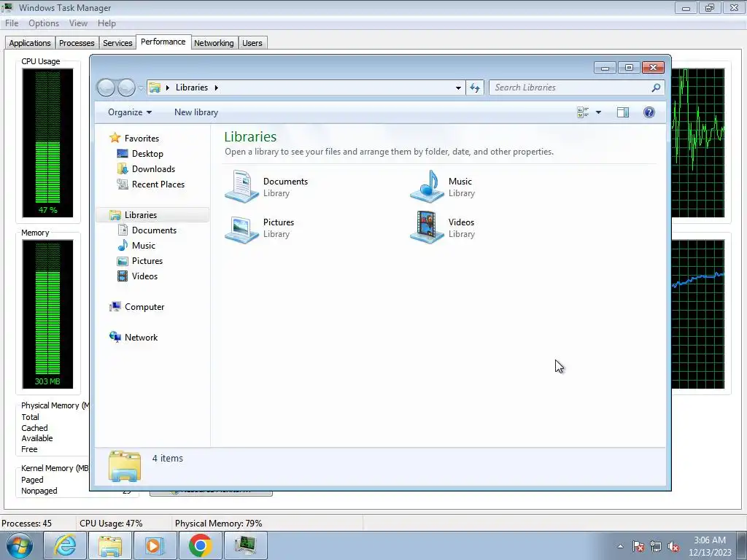The height and width of the screenshot is (560, 747).
Task: Switch to the Applications tab
Action: click(x=30, y=43)
